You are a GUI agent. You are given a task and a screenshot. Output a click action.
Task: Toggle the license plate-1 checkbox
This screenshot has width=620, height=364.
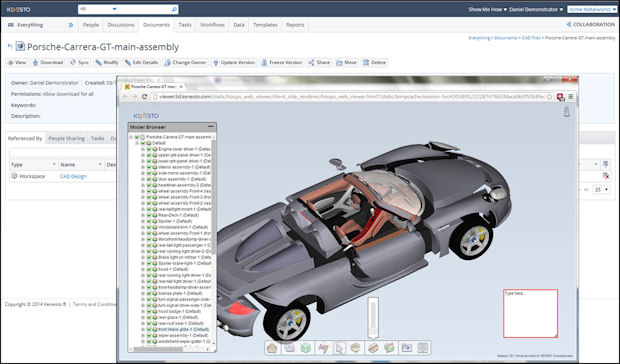(149, 293)
